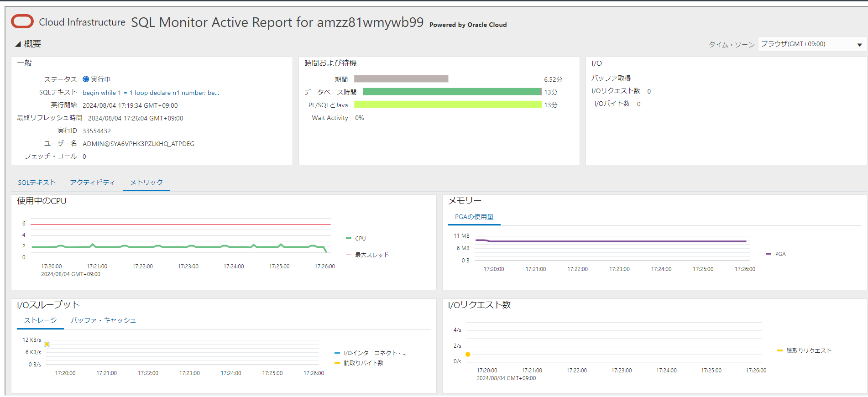This screenshot has width=868, height=397.
Task: Click the 実行ID value 33554432
Action: [x=97, y=131]
